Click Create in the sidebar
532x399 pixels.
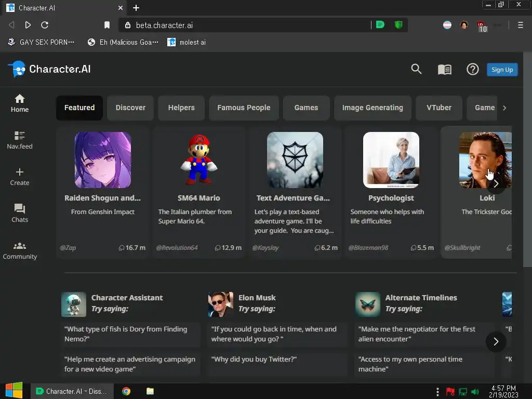pos(20,177)
